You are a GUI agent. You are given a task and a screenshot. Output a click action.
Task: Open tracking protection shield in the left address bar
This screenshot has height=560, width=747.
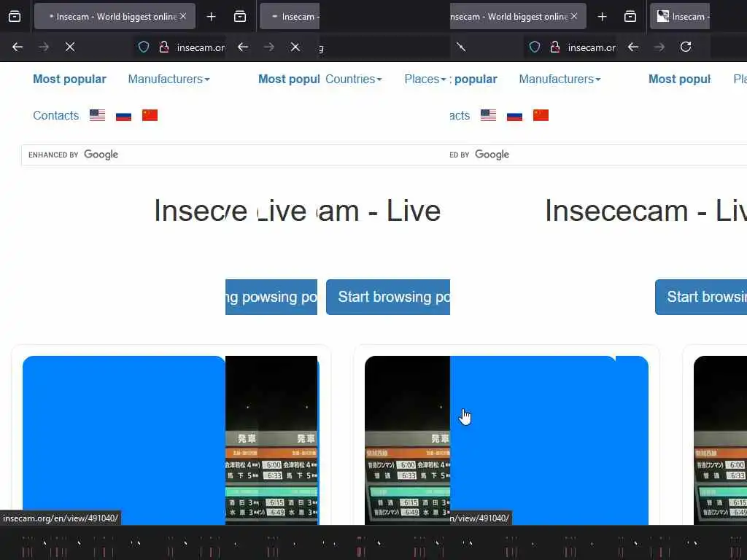(x=144, y=47)
